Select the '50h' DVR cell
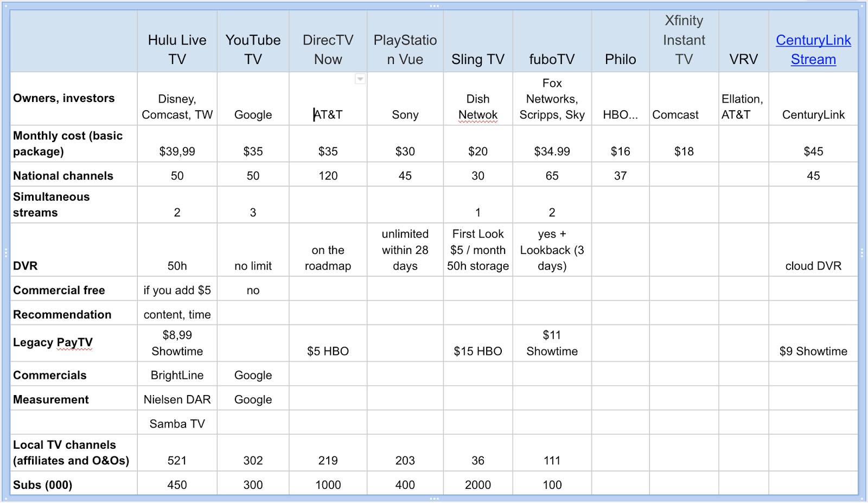The height and width of the screenshot is (503, 868). [177, 250]
